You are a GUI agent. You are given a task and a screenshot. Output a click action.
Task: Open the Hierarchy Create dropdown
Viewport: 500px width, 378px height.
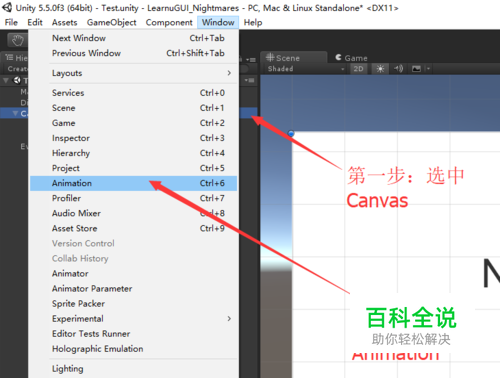[17, 69]
